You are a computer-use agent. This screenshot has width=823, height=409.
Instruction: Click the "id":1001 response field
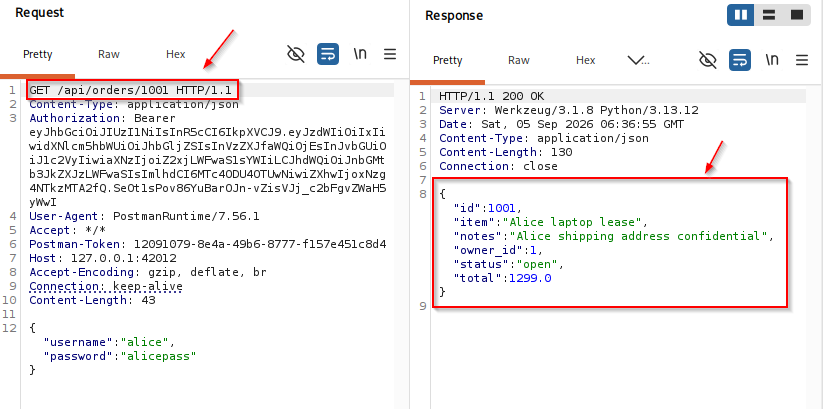pyautogui.click(x=488, y=208)
